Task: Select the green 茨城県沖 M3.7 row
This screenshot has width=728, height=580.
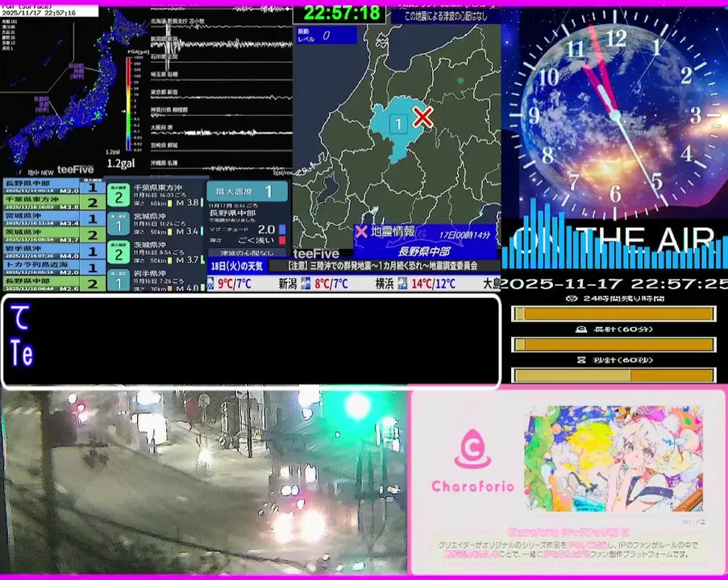Action: coord(54,235)
